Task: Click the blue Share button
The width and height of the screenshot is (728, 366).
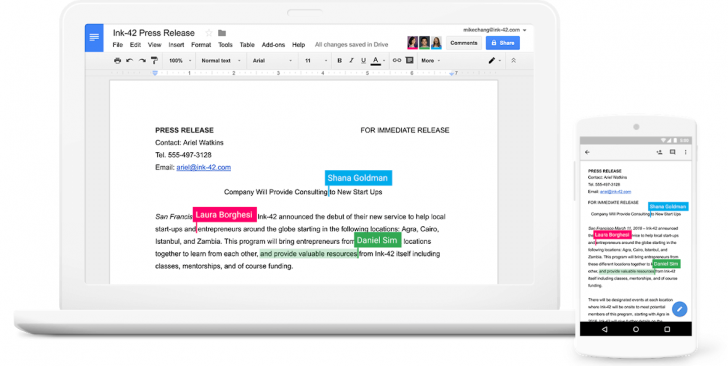Action: click(x=503, y=43)
